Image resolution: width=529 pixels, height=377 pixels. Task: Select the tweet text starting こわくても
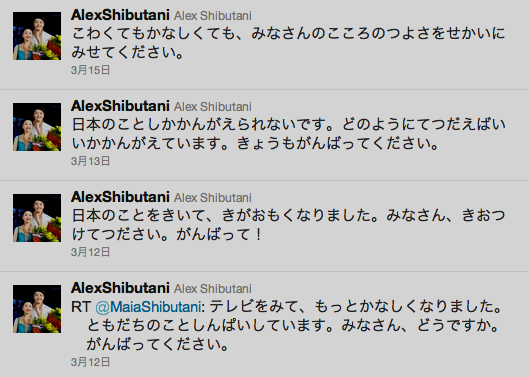tap(288, 43)
